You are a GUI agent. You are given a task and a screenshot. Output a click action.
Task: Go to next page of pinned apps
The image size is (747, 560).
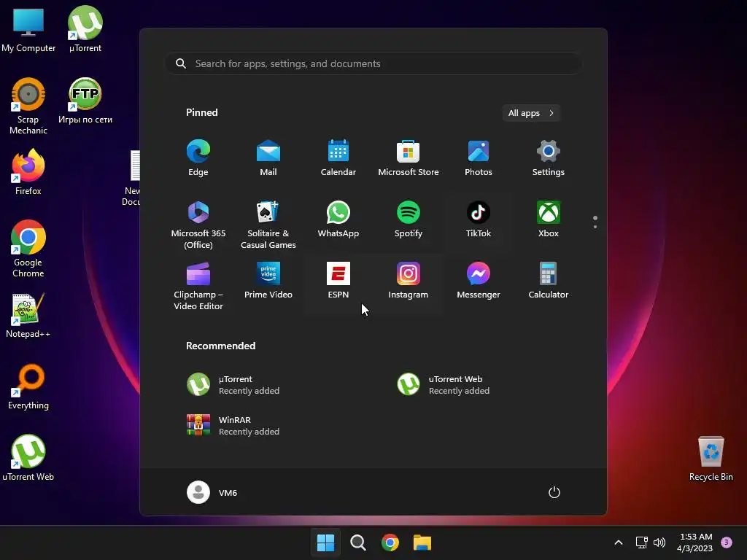pyautogui.click(x=595, y=227)
